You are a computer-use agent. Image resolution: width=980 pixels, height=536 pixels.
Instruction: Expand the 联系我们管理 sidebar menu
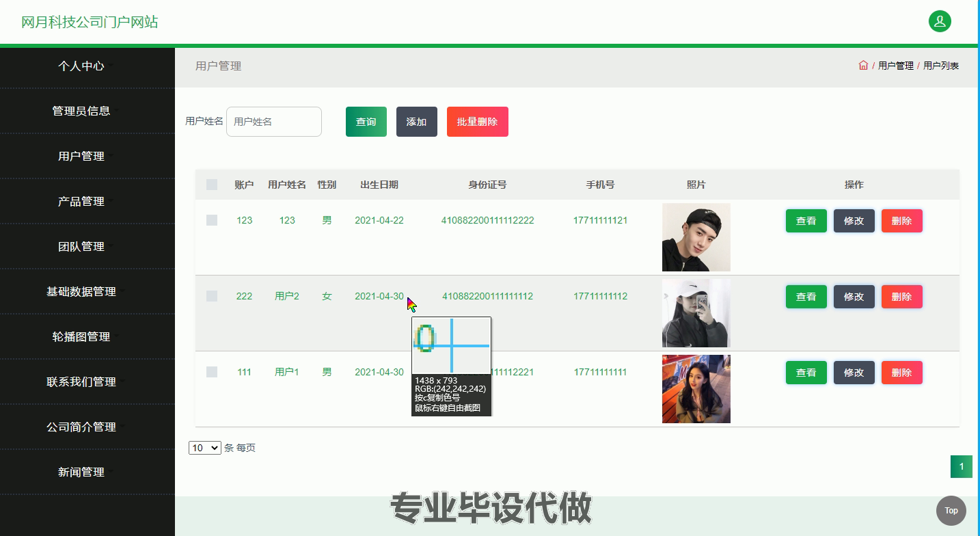[x=87, y=381]
